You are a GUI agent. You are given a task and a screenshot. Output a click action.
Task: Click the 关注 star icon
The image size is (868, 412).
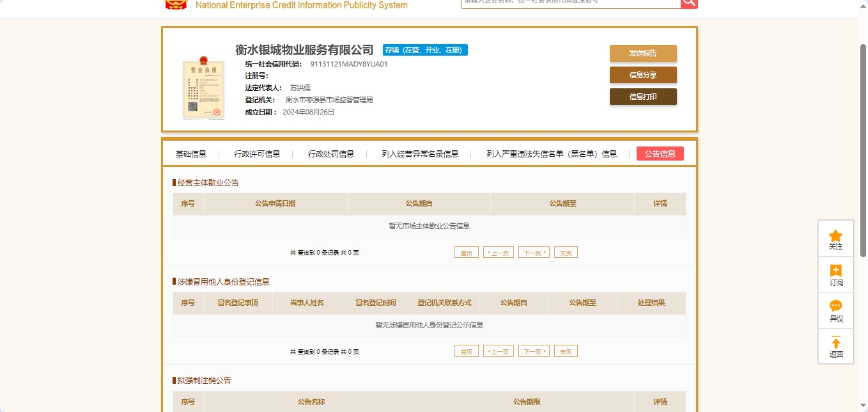point(835,236)
